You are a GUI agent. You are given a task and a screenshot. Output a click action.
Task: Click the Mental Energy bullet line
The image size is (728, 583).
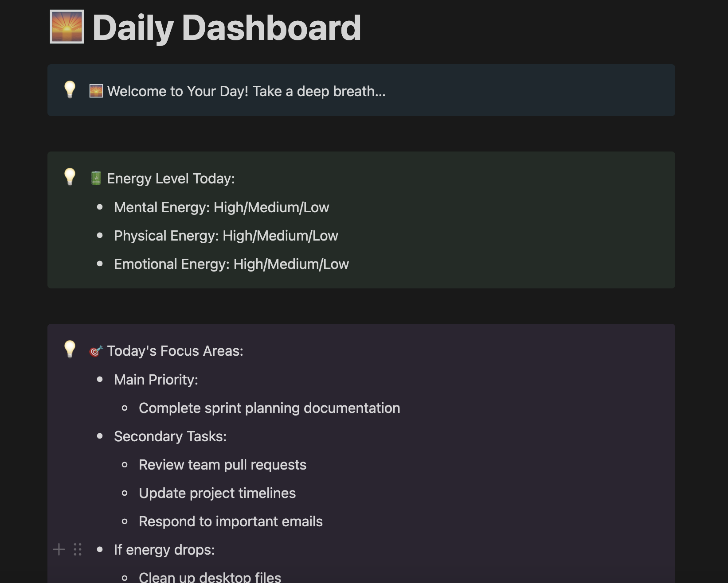click(221, 207)
